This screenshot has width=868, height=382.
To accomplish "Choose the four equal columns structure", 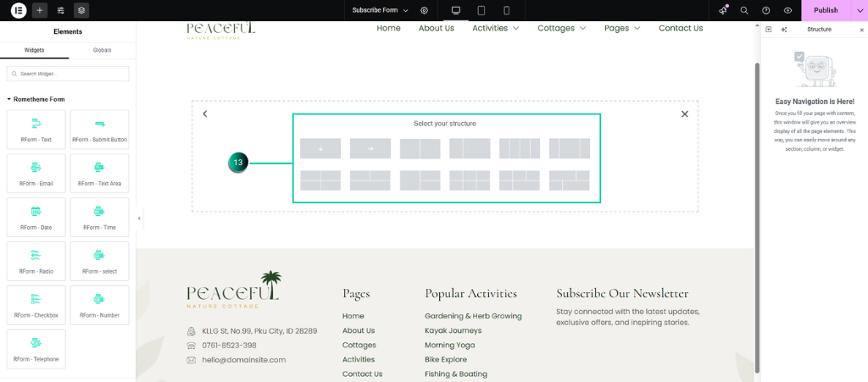I will point(520,149).
